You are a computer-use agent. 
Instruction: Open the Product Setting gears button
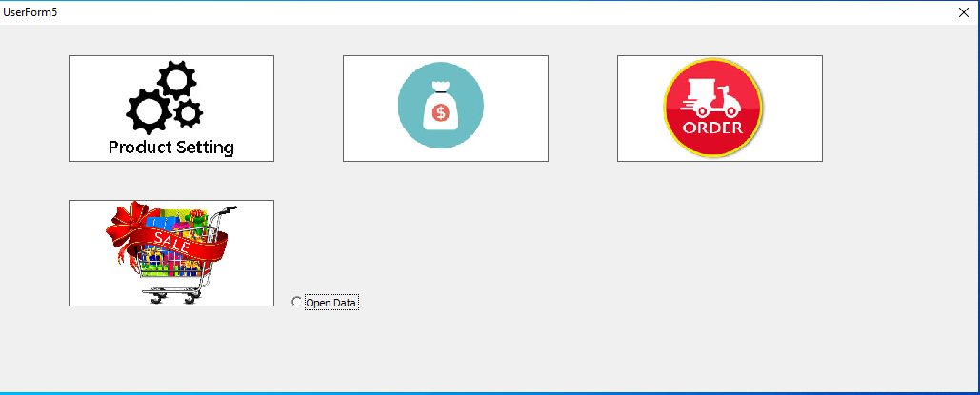click(x=171, y=109)
